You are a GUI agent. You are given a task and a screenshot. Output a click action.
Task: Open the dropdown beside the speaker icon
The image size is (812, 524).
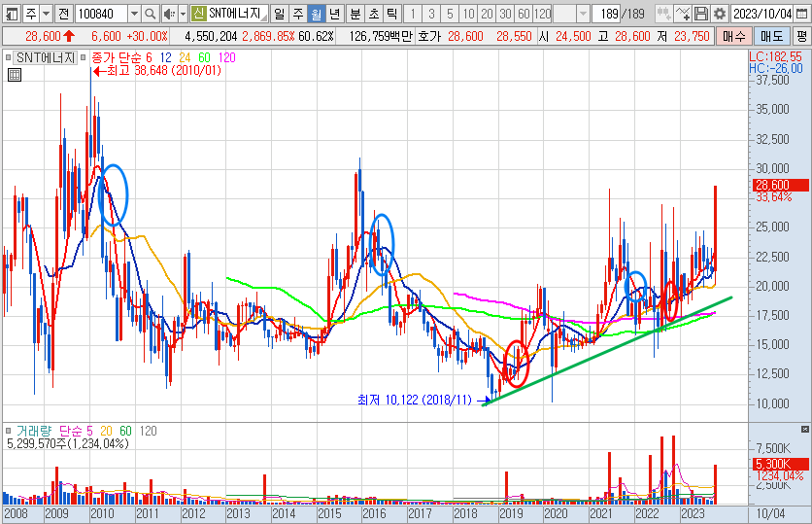[x=183, y=14]
